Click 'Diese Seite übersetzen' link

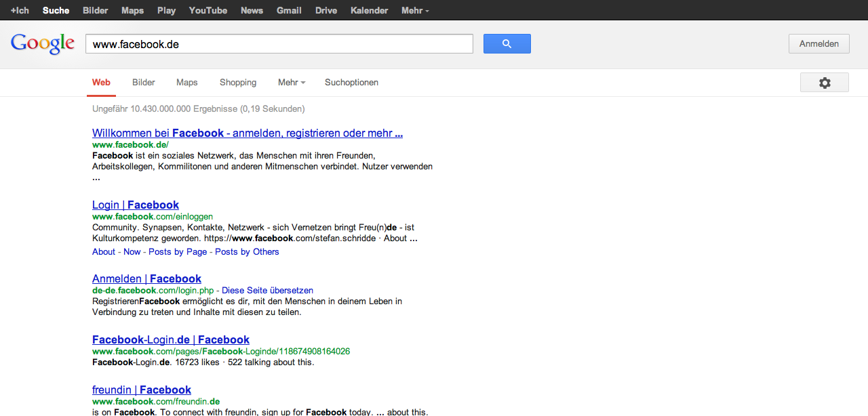[x=267, y=290]
